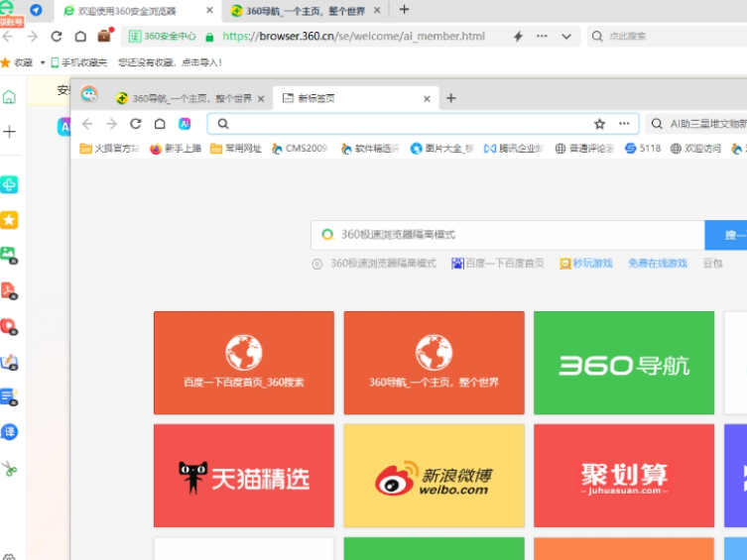747x560 pixels.
Task: Bookmark page with the star icon in address bar
Action: pos(599,124)
